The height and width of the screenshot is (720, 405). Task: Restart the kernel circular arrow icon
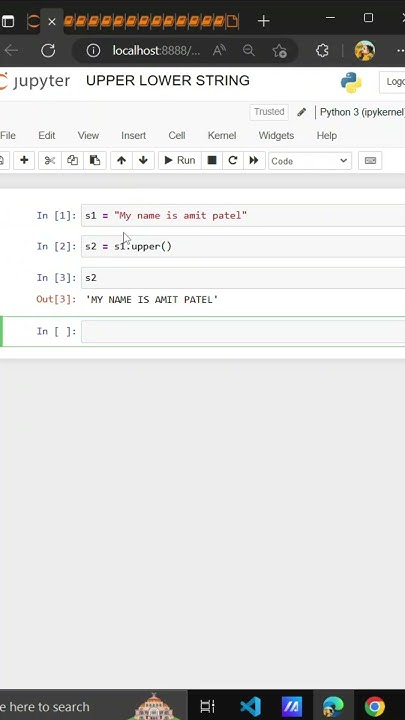point(233,160)
